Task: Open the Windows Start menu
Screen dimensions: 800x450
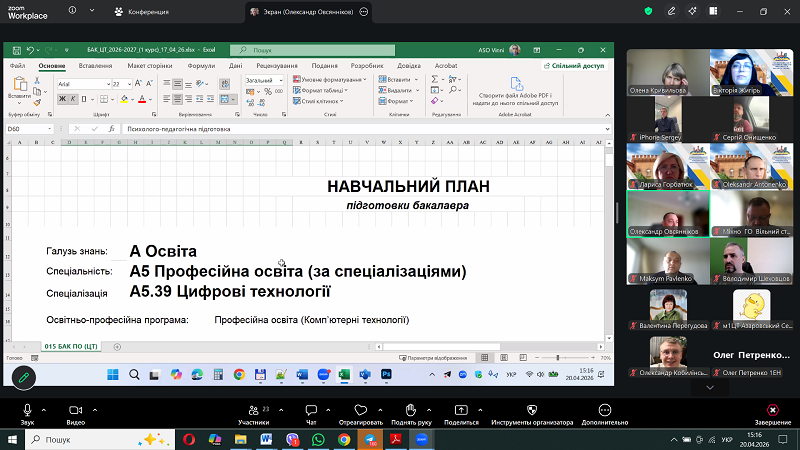Action: (12, 439)
